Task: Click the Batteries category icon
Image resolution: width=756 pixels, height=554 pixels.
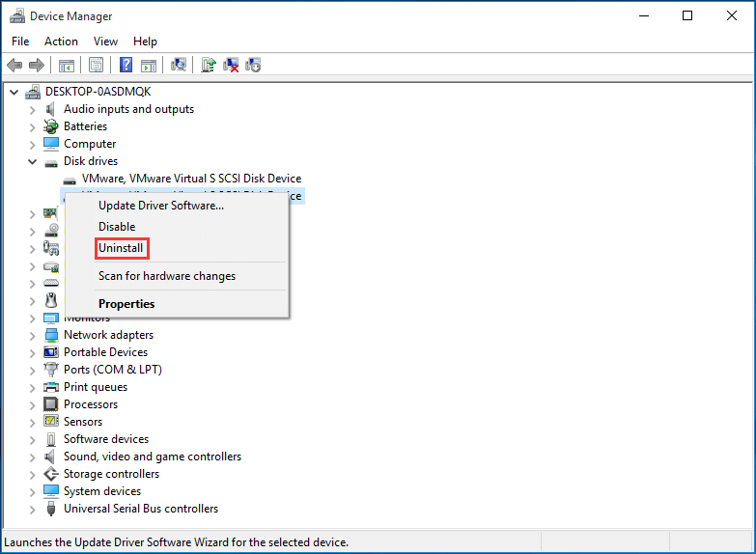Action: point(50,126)
